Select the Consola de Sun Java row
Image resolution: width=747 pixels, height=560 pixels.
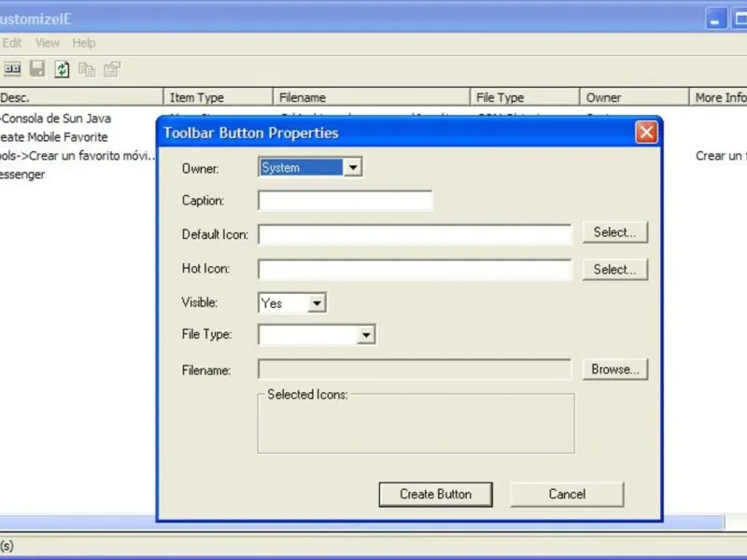tap(56, 119)
